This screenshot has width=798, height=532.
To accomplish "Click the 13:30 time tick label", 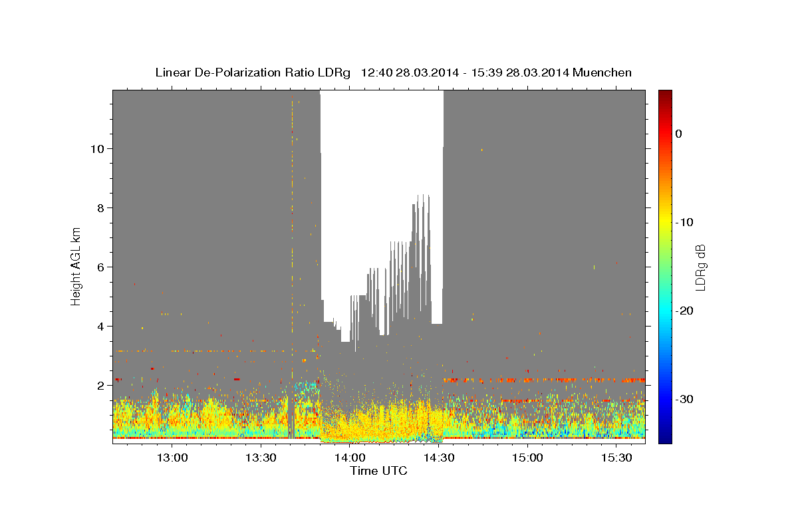I will 261,458.
